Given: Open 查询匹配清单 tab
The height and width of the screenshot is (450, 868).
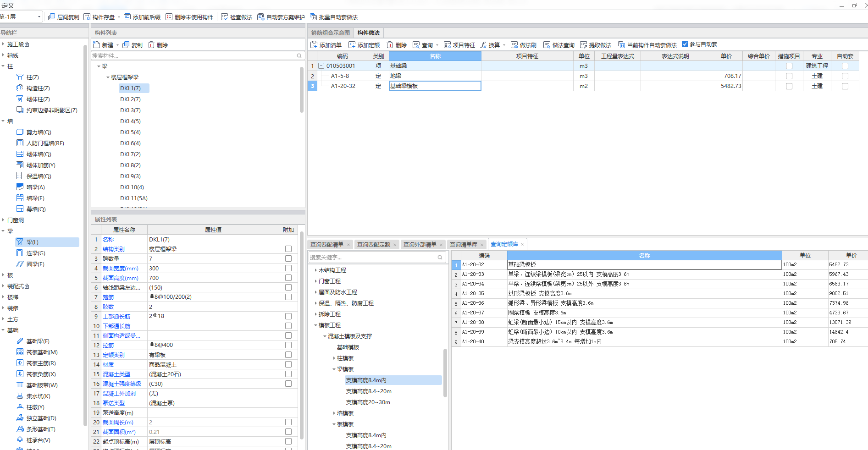Looking at the screenshot, I should pyautogui.click(x=327, y=245).
